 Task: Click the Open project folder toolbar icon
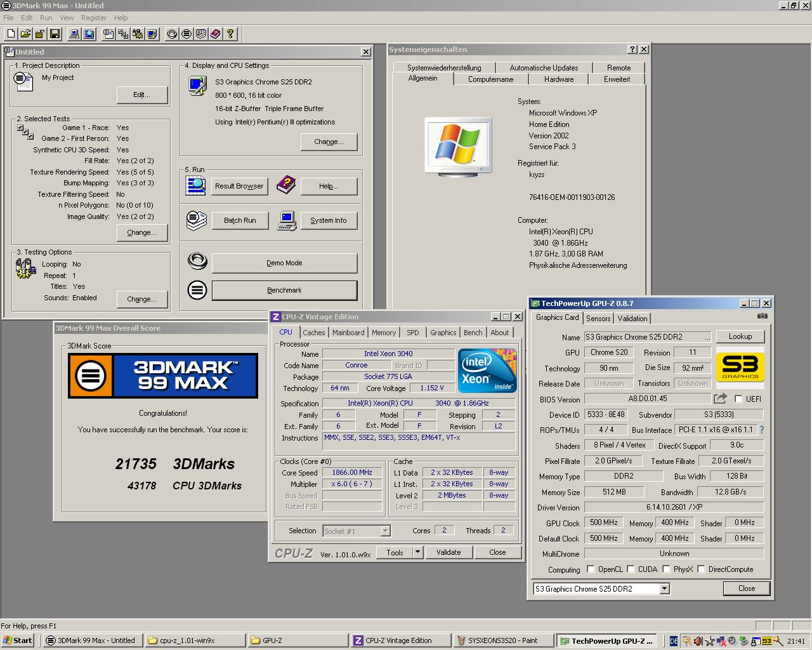25,34
